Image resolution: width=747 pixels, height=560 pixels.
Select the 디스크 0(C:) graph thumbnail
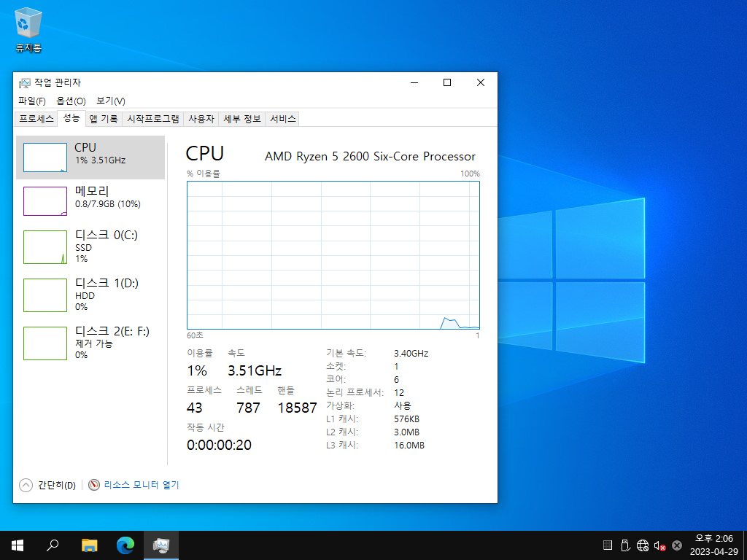[x=45, y=247]
